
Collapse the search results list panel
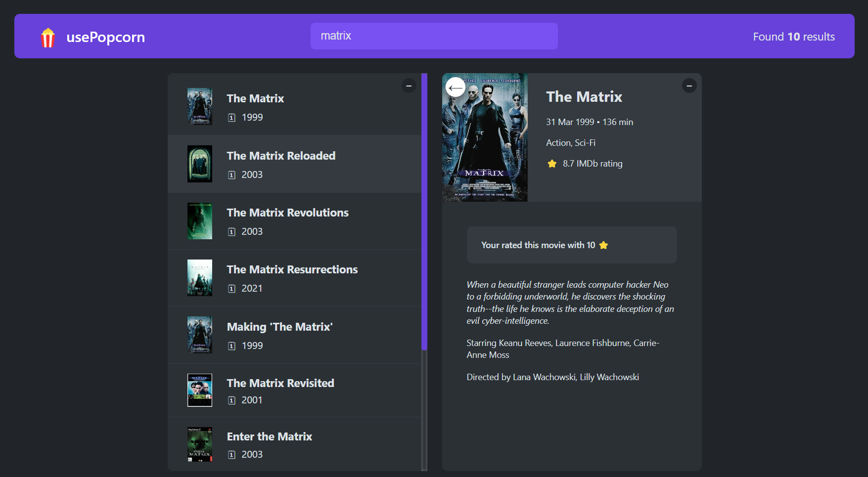[409, 86]
